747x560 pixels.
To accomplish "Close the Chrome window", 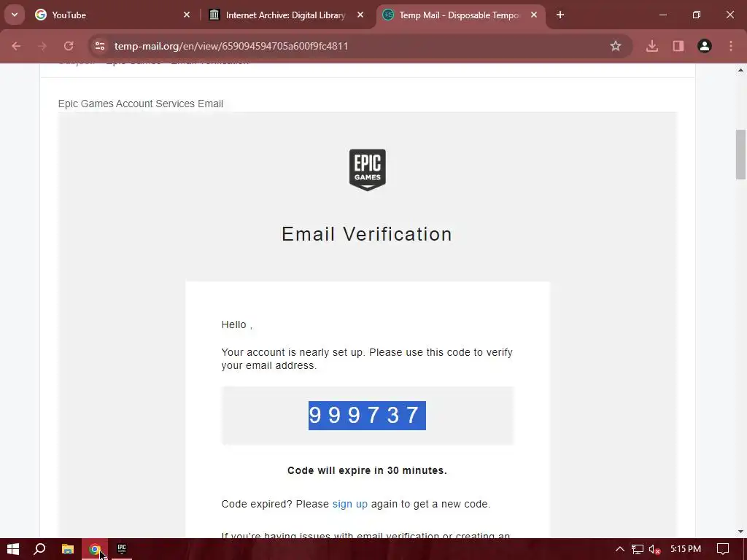I will 729,15.
